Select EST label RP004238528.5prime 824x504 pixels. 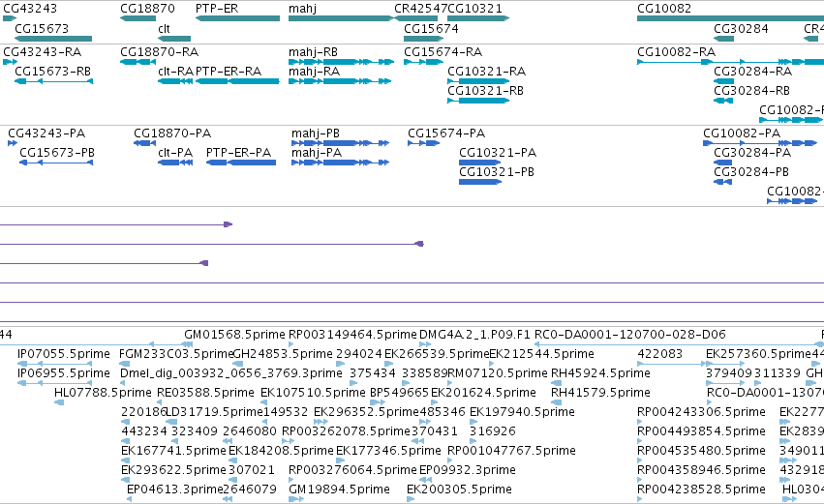pyautogui.click(x=701, y=489)
